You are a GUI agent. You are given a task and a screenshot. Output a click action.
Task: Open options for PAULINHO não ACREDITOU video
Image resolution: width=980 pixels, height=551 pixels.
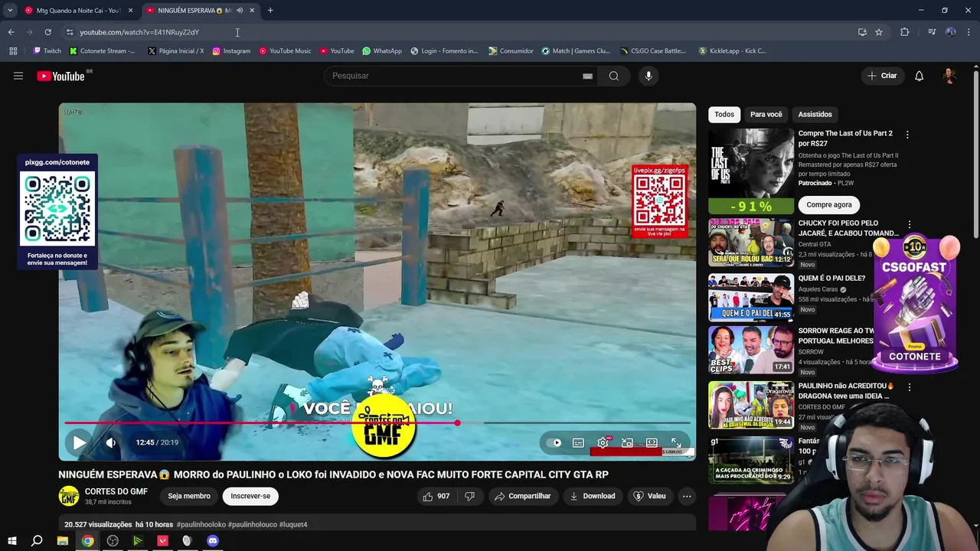(x=910, y=387)
